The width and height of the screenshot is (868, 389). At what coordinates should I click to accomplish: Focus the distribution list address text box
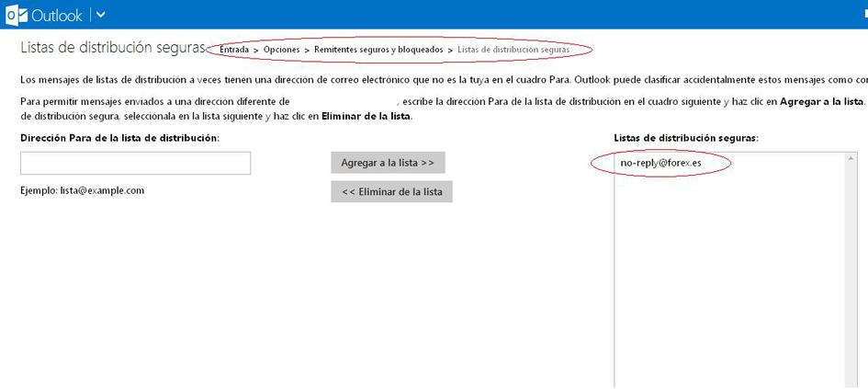135,164
